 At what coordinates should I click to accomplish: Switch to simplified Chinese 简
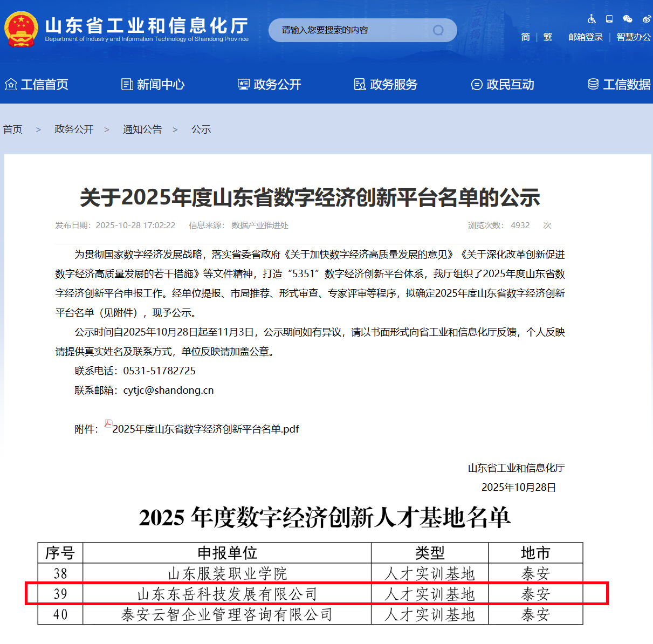[525, 37]
